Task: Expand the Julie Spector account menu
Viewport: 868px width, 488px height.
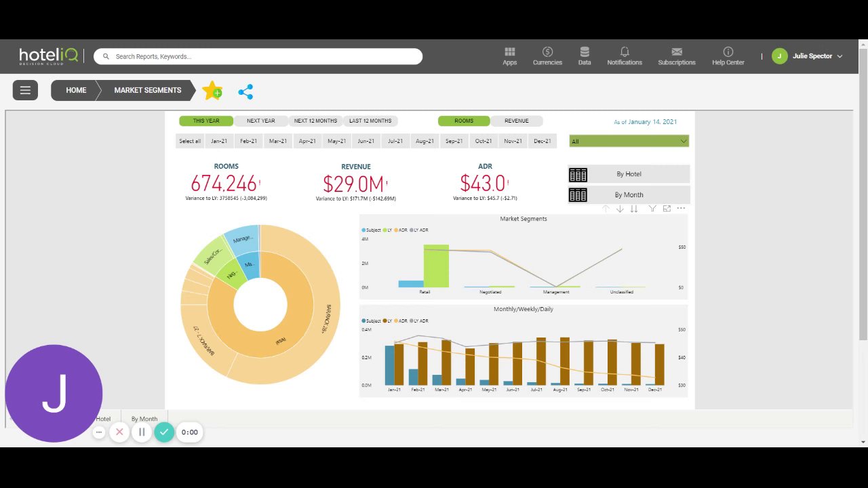Action: tap(840, 56)
